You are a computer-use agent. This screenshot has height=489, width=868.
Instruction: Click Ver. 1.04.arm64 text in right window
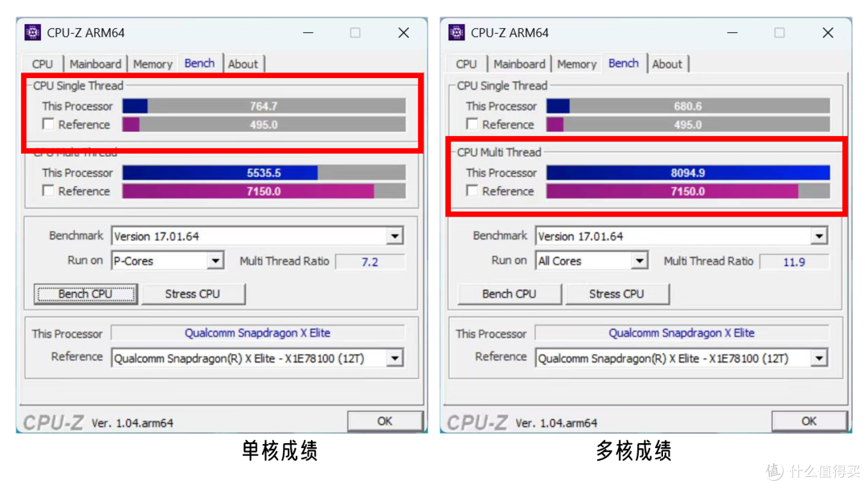(556, 423)
